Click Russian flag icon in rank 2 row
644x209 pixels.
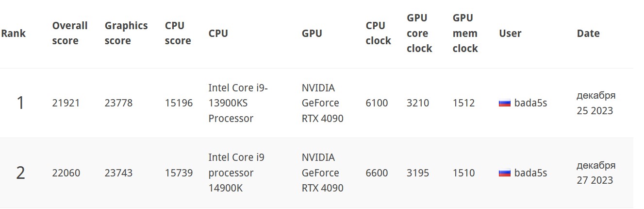point(505,173)
